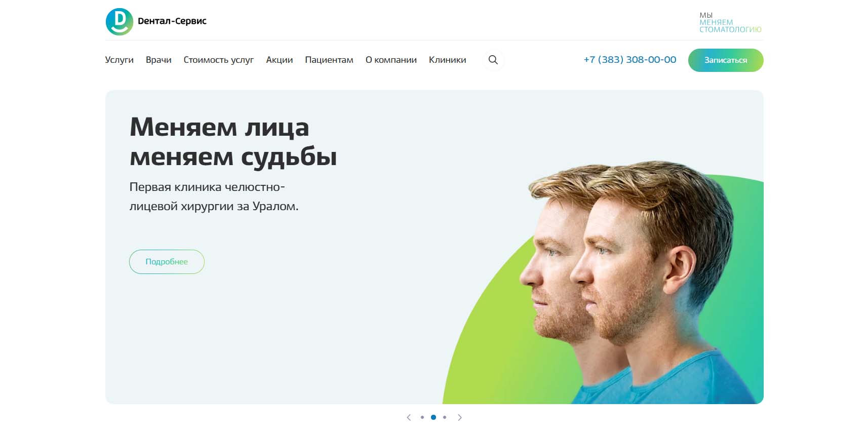Click the banner photo of two profiles

point(603,284)
